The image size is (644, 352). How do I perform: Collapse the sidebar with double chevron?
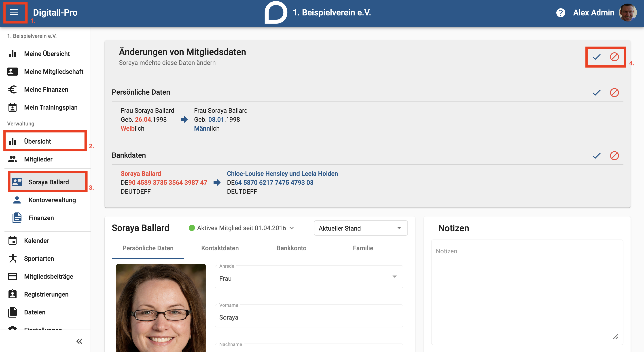80,341
